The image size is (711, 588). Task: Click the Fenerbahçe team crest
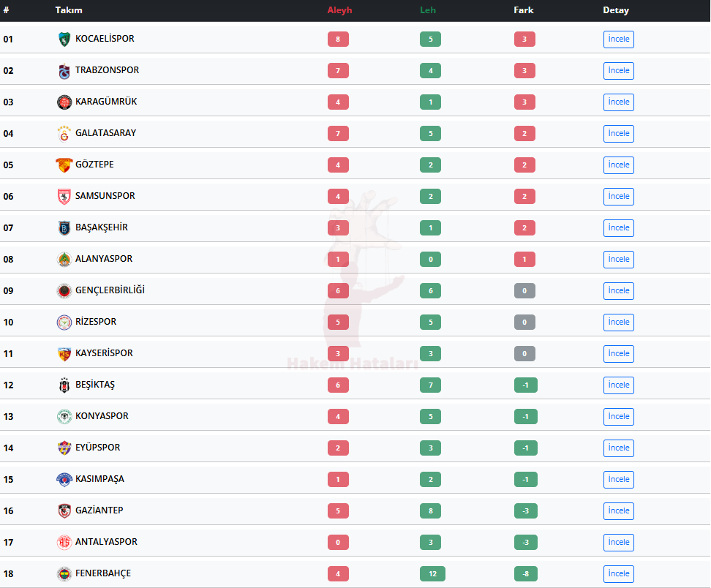pos(64,574)
